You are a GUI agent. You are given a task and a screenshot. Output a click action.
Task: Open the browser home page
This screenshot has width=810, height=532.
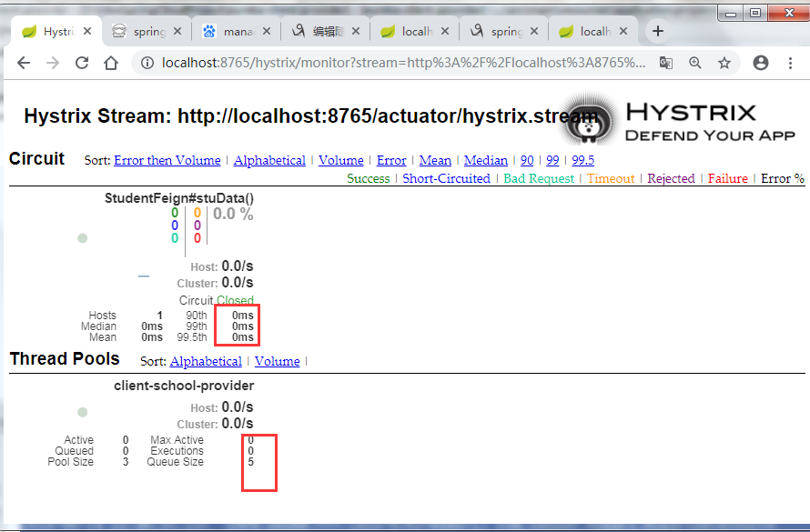tap(111, 63)
